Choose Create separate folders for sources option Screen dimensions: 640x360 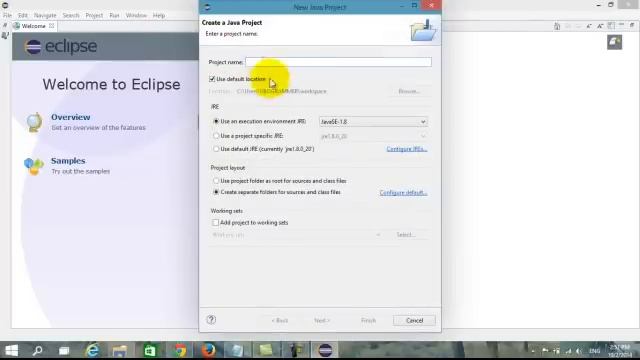pos(216,192)
